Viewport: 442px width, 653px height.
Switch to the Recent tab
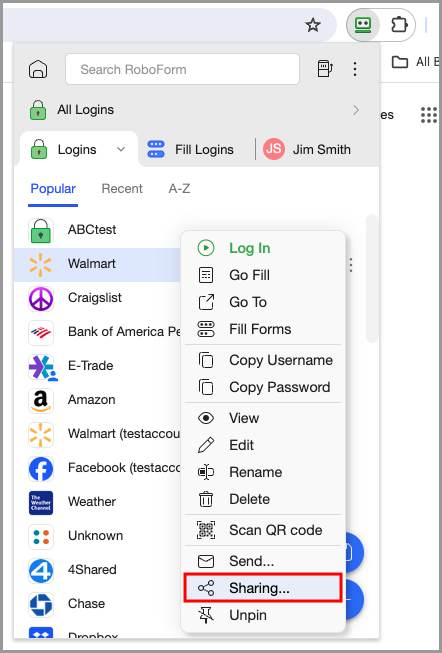(122, 189)
